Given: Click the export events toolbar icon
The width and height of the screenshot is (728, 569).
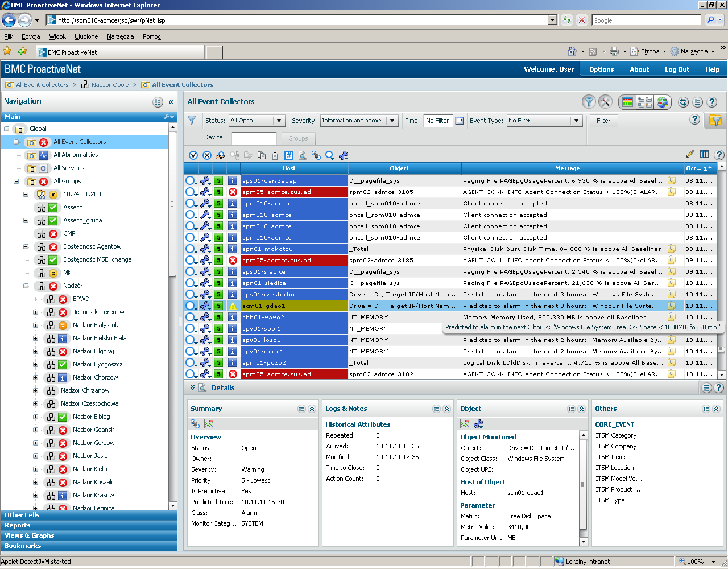Looking at the screenshot, I should [275, 155].
